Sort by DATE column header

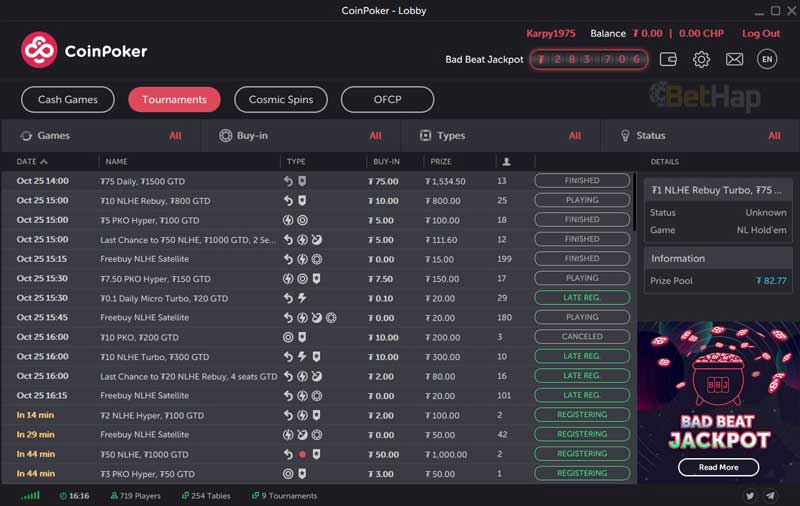coord(32,162)
